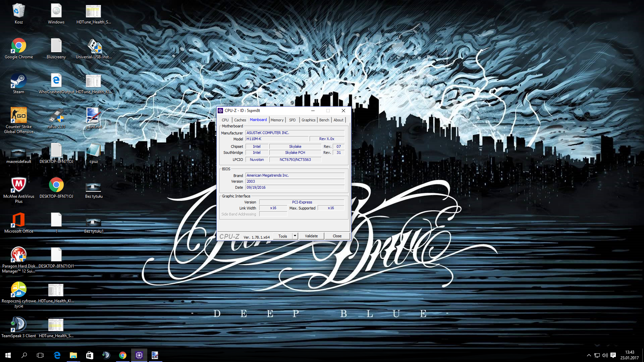Launch Steam from the desktop shortcut
This screenshot has width=644, height=362.
tap(19, 83)
